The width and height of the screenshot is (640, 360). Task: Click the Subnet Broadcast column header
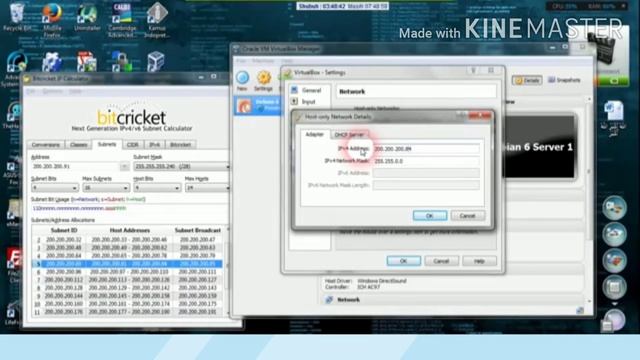pos(198,231)
